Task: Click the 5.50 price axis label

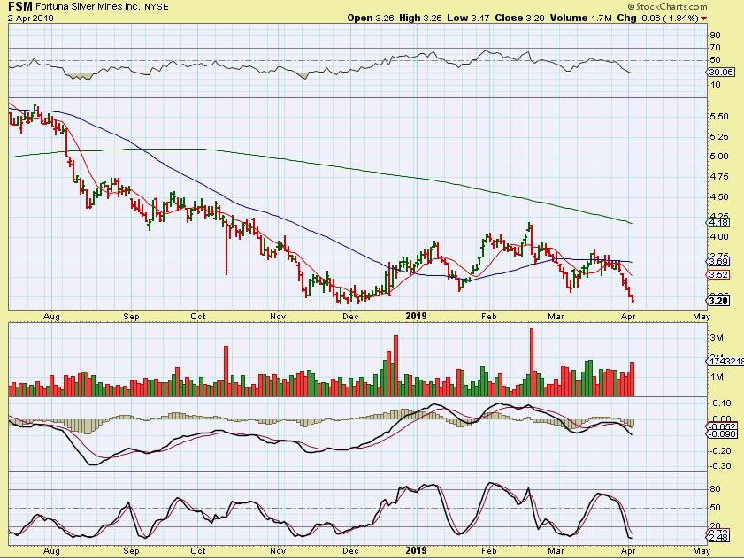Action: [x=719, y=117]
